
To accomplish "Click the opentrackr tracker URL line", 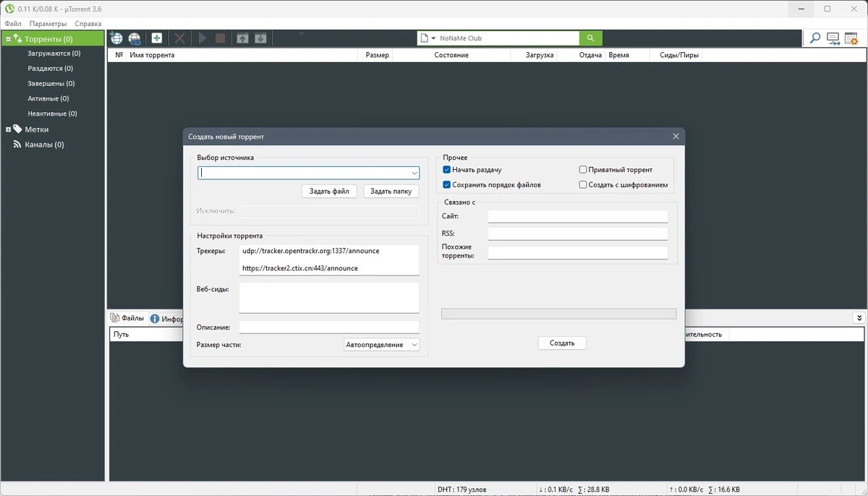I will pos(310,251).
